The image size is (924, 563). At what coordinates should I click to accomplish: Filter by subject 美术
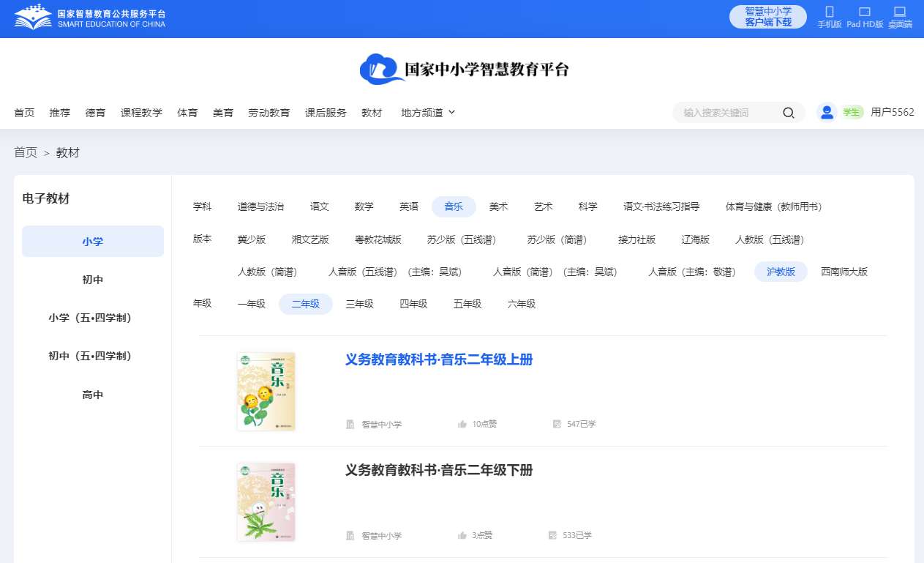(x=499, y=207)
